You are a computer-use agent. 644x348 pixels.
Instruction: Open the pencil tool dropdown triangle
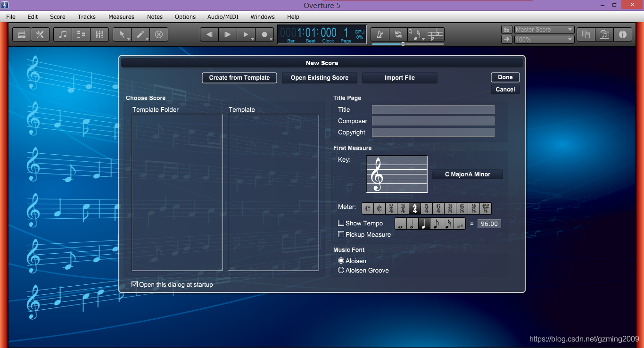click(x=147, y=39)
